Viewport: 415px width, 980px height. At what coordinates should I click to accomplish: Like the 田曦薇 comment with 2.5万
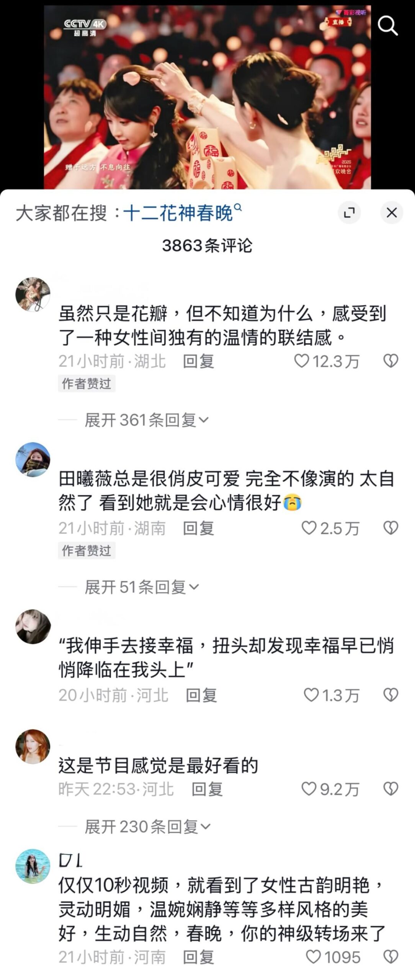pos(309,528)
